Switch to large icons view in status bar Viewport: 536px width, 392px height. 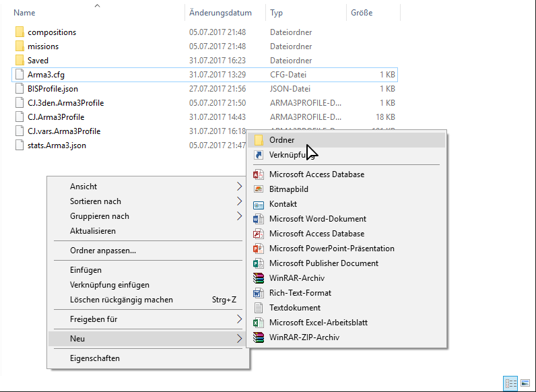click(526, 383)
